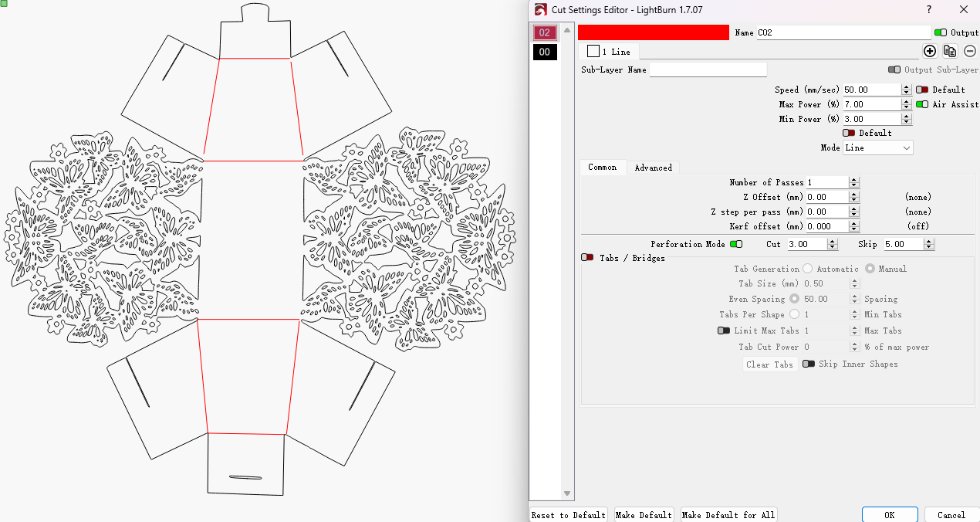Enable the Tabs / Bridges switch
This screenshot has width=980, height=522.
pos(587,258)
